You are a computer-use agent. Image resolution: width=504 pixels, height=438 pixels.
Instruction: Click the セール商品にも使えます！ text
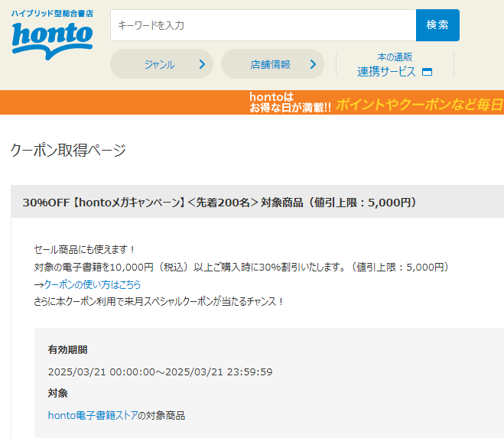[85, 249]
